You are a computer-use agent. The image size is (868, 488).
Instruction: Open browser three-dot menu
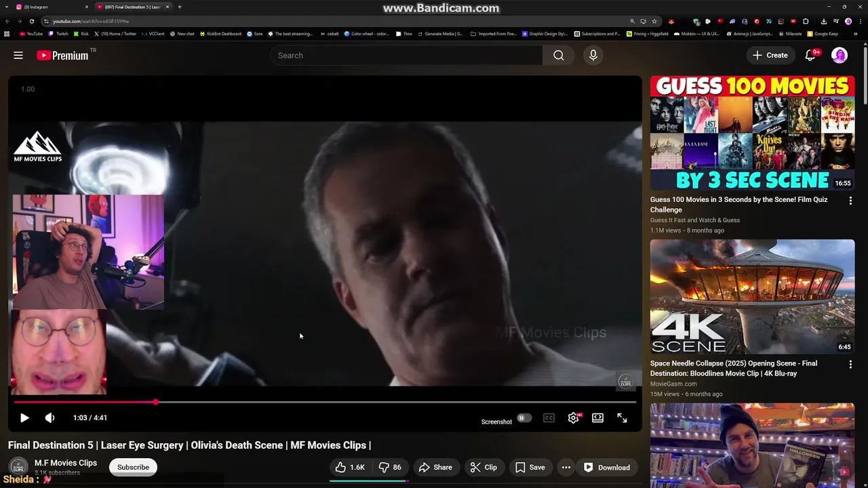click(x=859, y=21)
